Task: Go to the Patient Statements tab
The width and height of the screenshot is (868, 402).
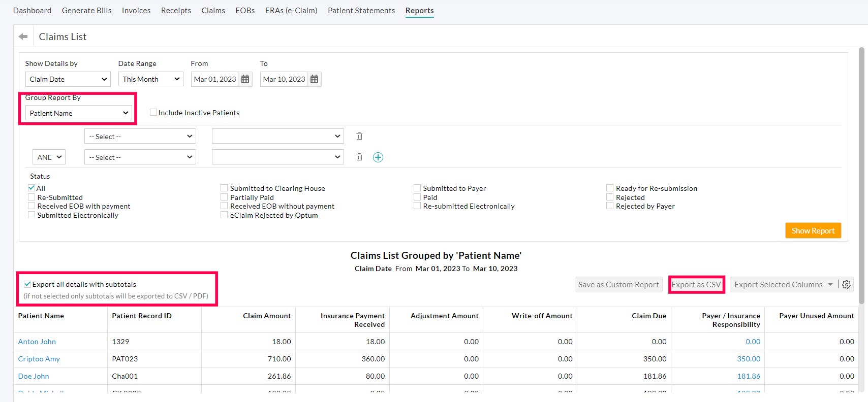Action: pyautogui.click(x=361, y=11)
